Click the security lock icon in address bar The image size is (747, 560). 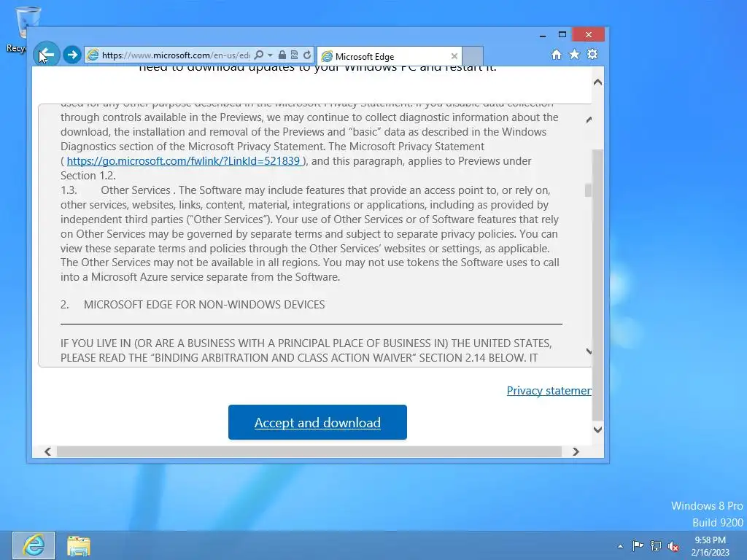[x=282, y=55]
